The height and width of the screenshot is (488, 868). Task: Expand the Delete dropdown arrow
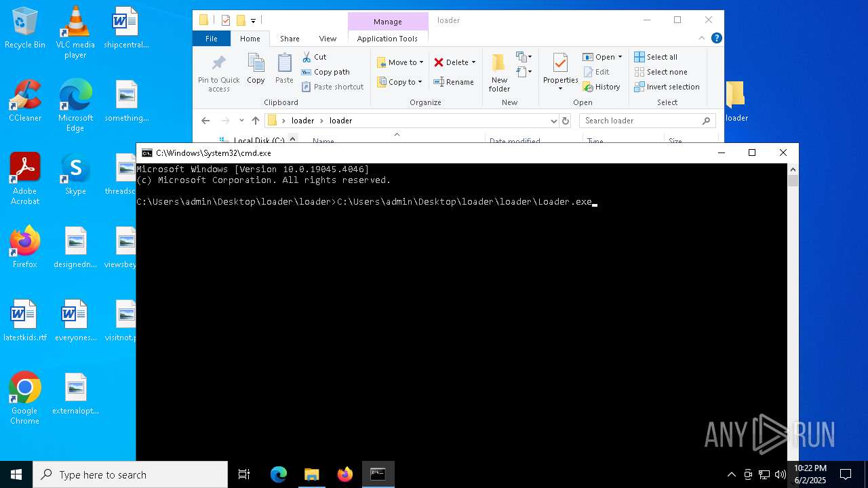(473, 62)
